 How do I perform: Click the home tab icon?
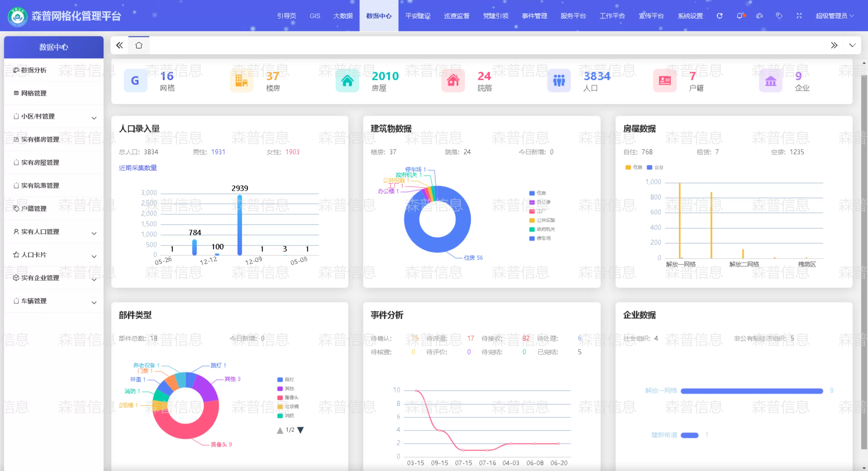point(139,45)
